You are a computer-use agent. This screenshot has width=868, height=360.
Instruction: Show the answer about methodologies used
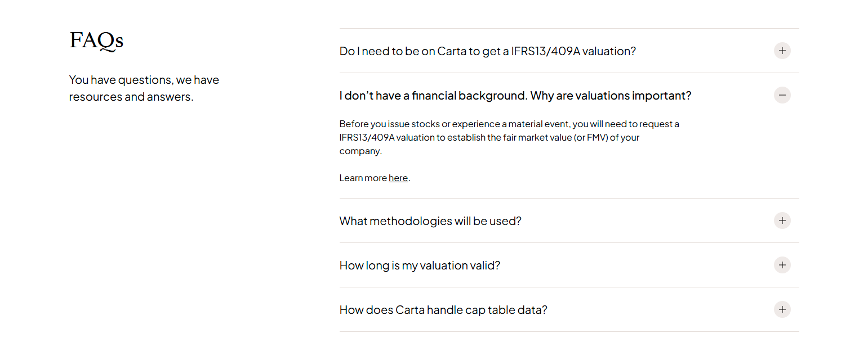coord(430,220)
